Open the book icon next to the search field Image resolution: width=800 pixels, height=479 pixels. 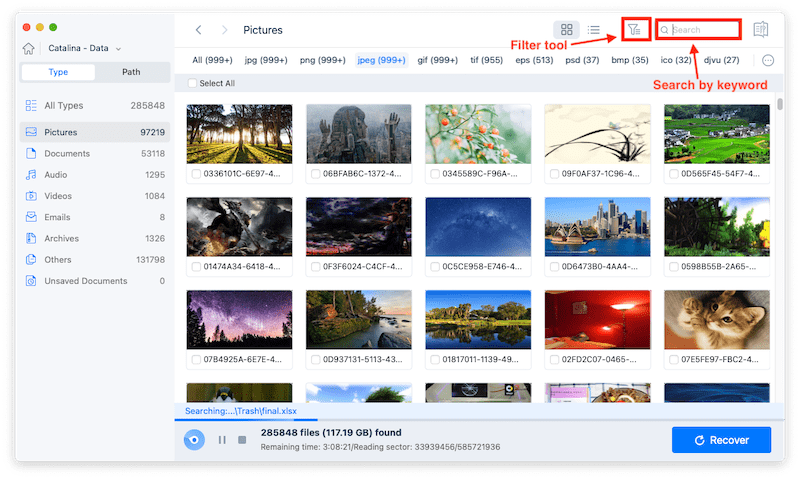point(760,30)
